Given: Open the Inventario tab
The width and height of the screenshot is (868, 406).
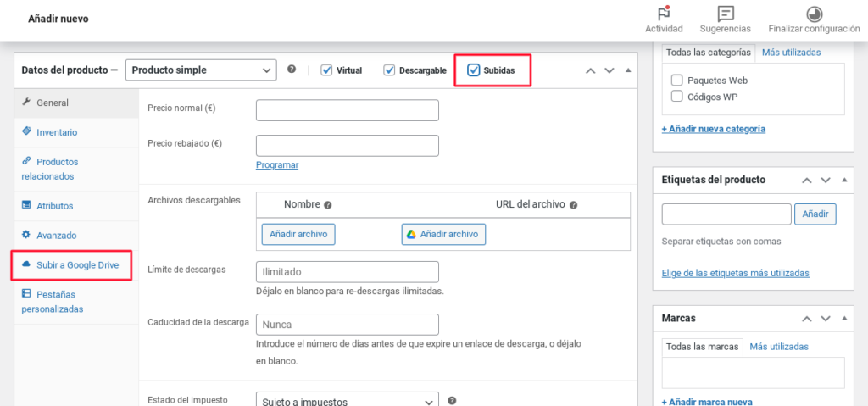Looking at the screenshot, I should coord(76,132).
